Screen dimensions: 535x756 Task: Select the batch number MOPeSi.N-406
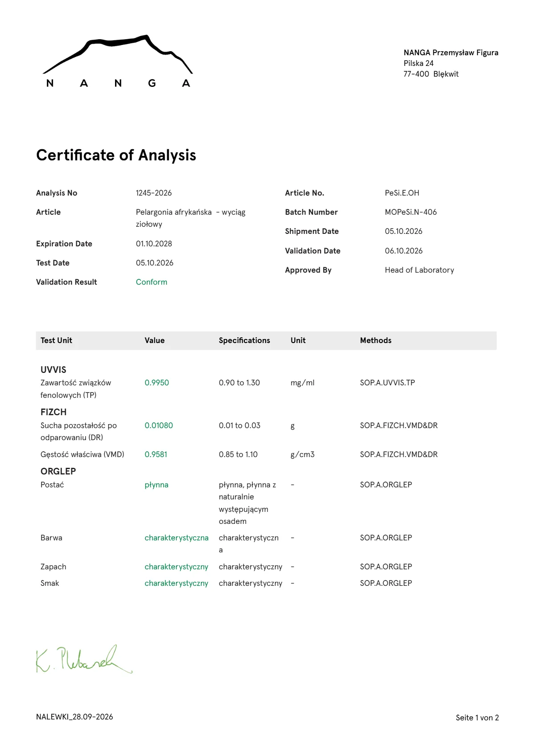click(411, 212)
